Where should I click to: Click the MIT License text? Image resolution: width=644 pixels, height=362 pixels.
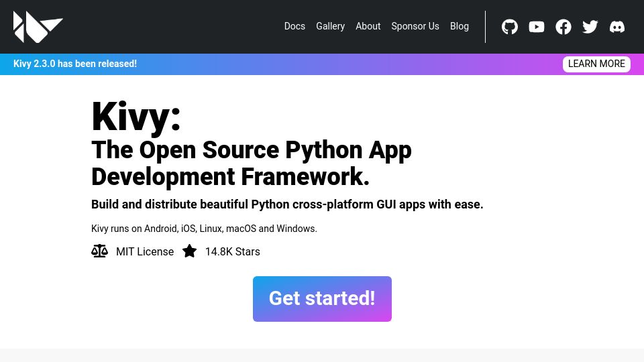pos(145,251)
